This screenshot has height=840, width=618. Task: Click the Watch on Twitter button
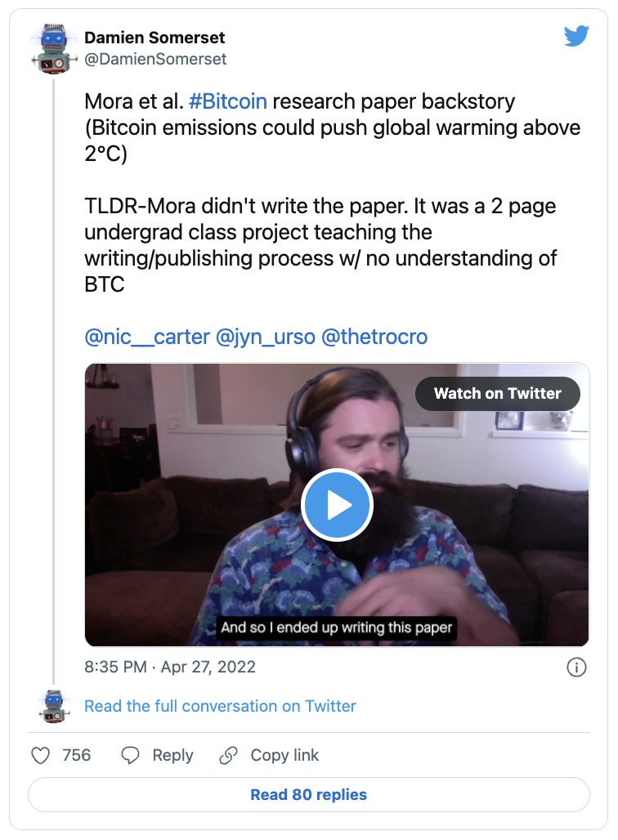tap(497, 393)
